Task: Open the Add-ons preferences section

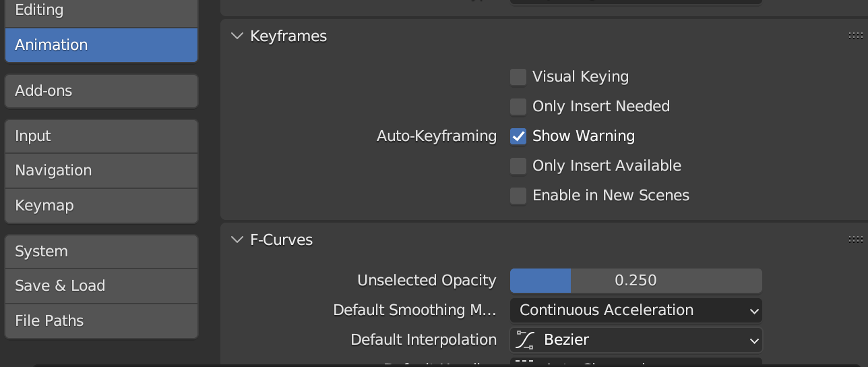Action: 101,91
